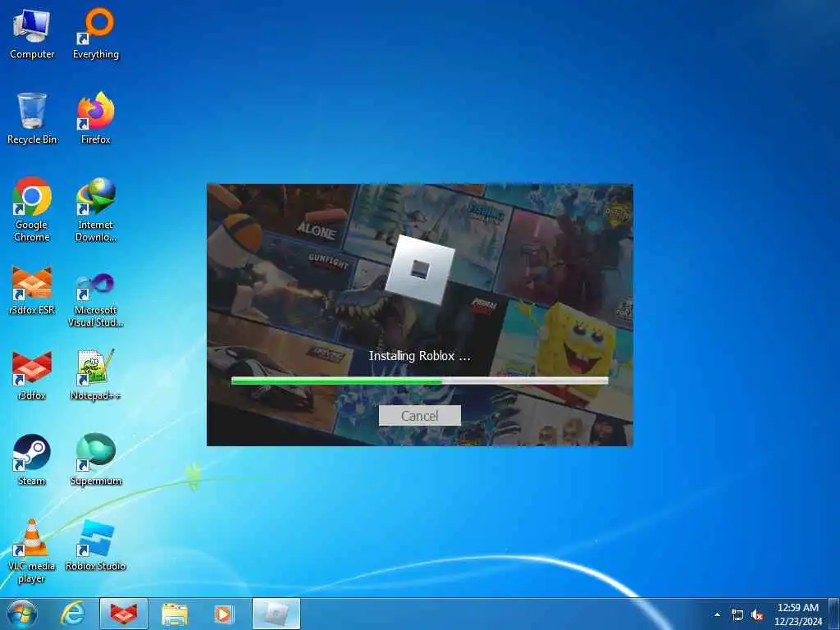840x630 pixels.
Task: Open Internet Download Manager shortcut
Action: (96, 210)
